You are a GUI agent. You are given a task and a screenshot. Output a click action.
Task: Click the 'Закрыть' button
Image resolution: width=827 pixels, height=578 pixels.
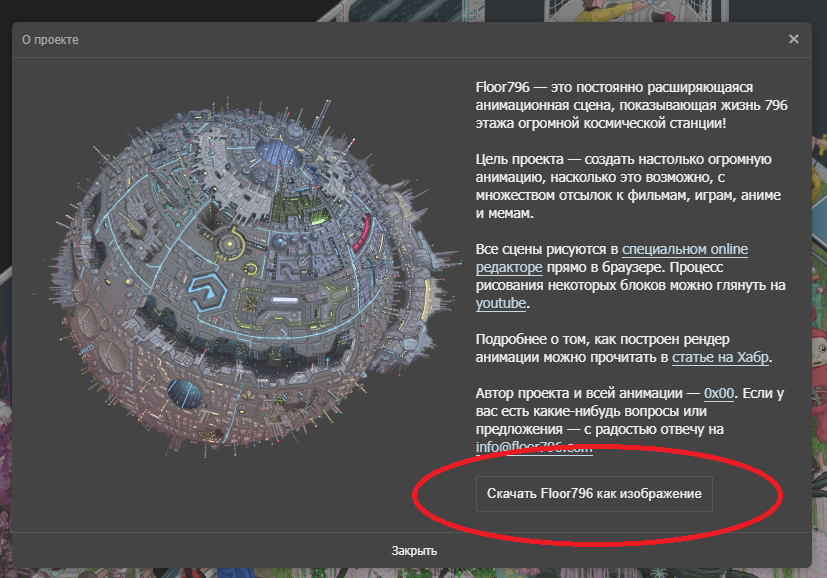[x=414, y=551]
